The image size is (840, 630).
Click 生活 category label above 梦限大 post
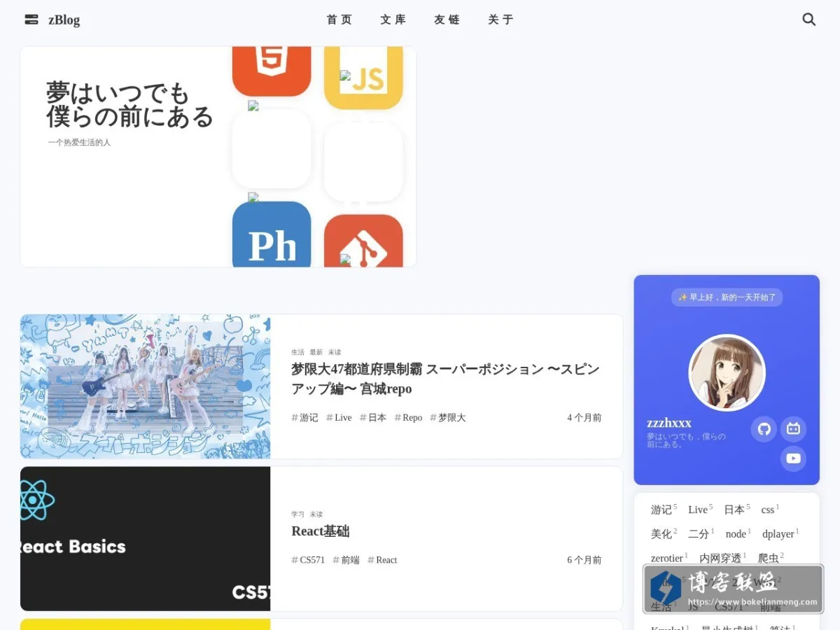point(298,352)
